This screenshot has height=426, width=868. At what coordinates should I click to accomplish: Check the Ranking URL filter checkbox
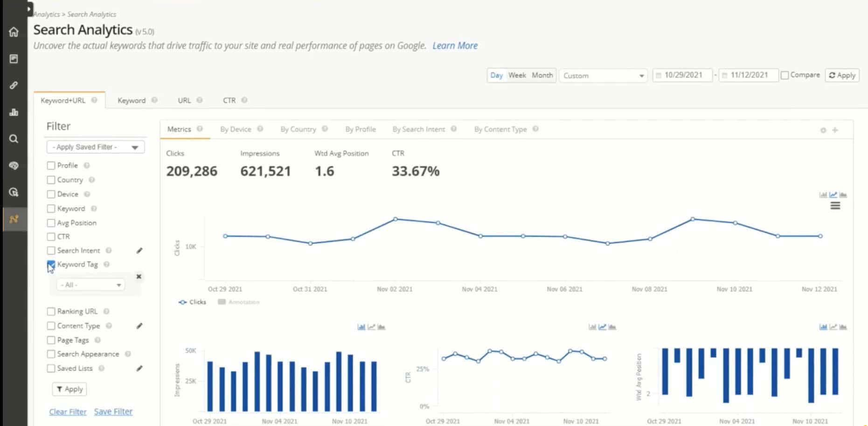tap(51, 311)
